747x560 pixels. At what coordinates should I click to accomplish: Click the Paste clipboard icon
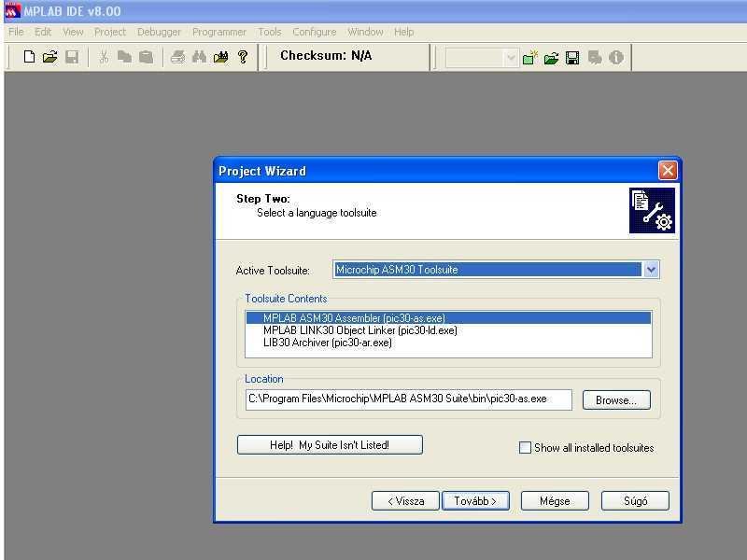[147, 57]
